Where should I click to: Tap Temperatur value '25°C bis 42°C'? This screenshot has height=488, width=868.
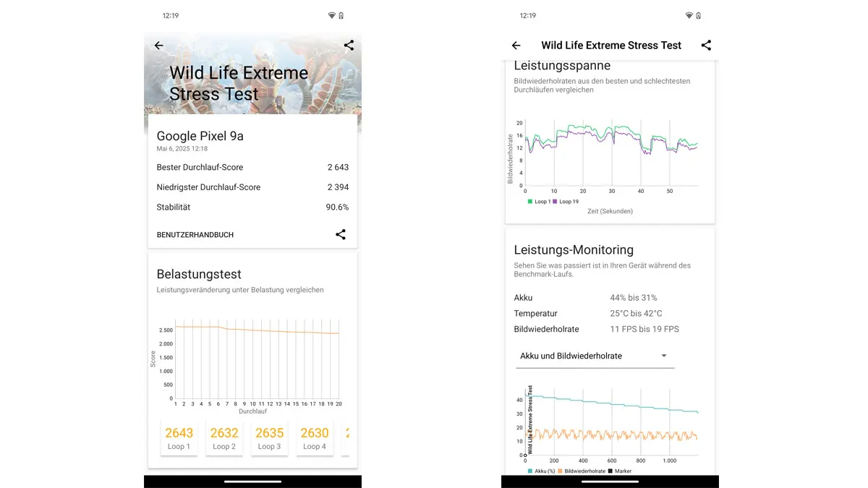(636, 314)
